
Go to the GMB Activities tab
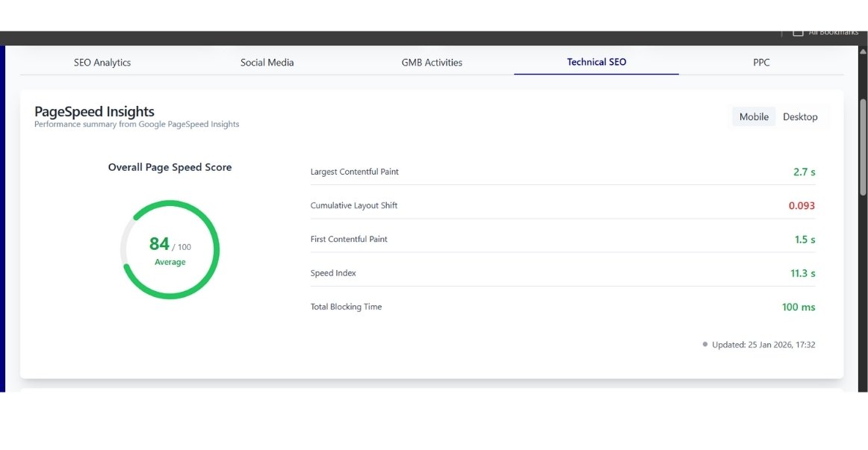click(x=432, y=63)
